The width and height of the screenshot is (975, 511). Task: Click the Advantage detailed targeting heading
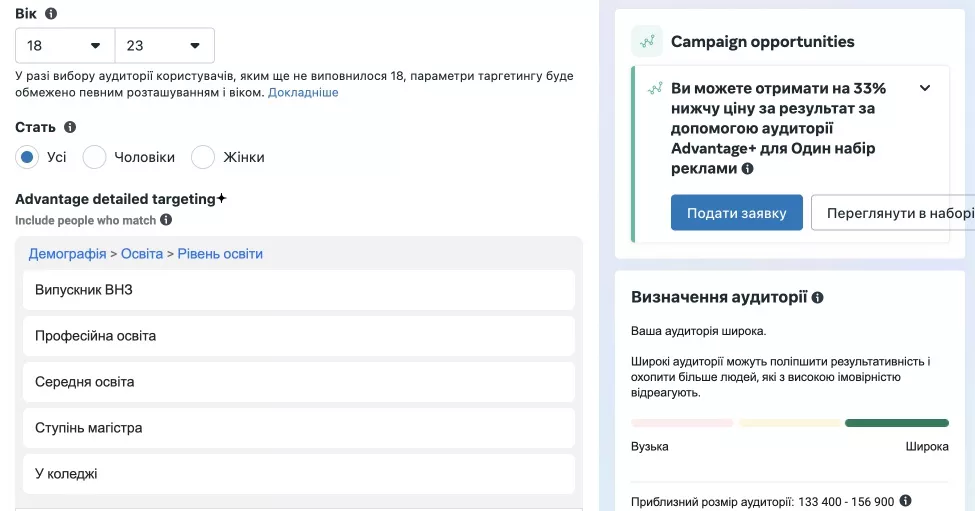pyautogui.click(x=116, y=199)
